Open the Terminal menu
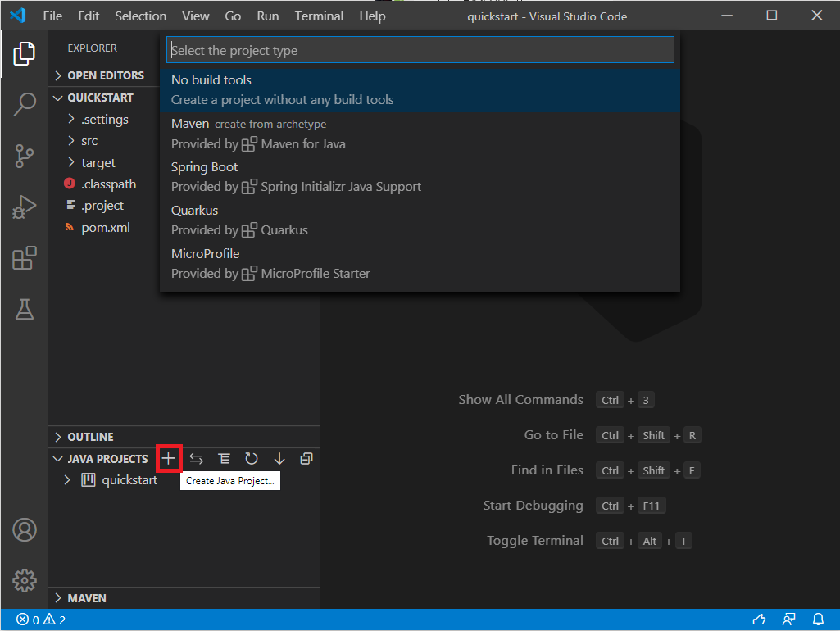This screenshot has width=840, height=631. [x=319, y=16]
